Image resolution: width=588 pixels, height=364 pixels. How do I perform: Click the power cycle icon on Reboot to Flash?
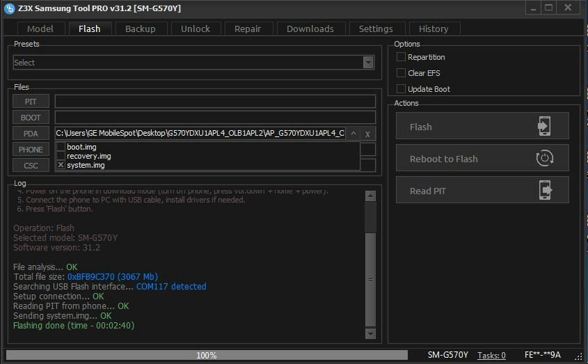544,158
